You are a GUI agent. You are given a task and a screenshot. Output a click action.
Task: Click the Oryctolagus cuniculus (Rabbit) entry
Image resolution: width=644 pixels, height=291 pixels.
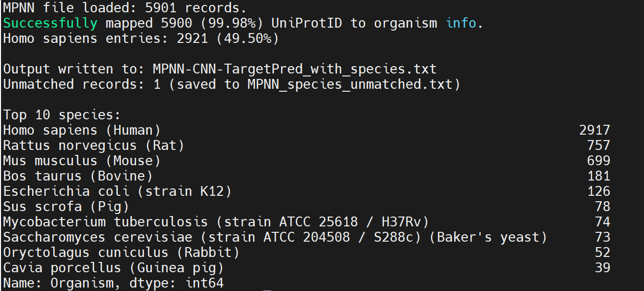coord(121,253)
